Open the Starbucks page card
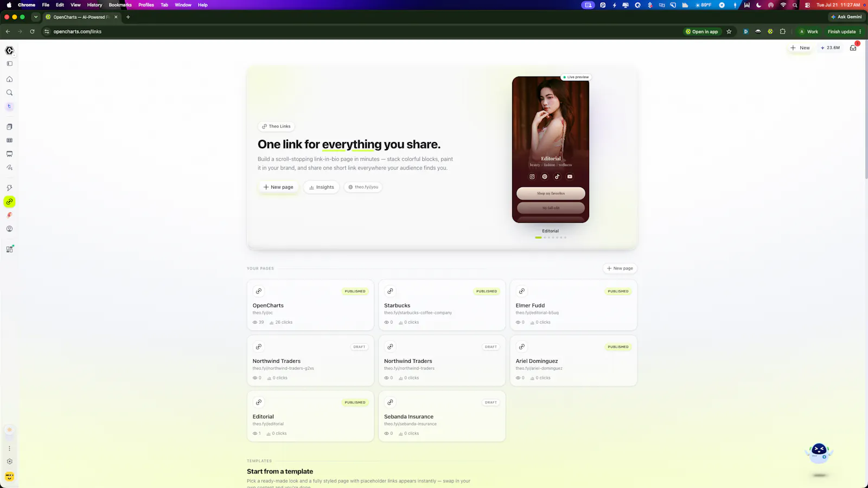 click(442, 305)
